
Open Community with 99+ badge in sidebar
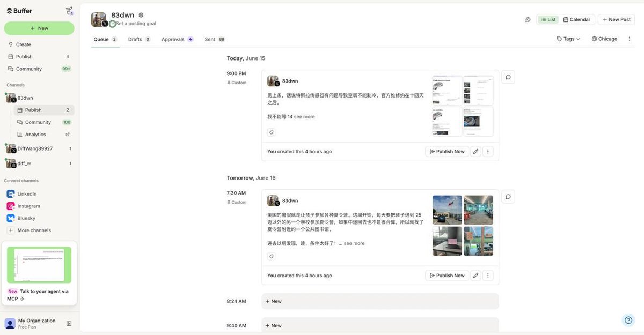(39, 69)
